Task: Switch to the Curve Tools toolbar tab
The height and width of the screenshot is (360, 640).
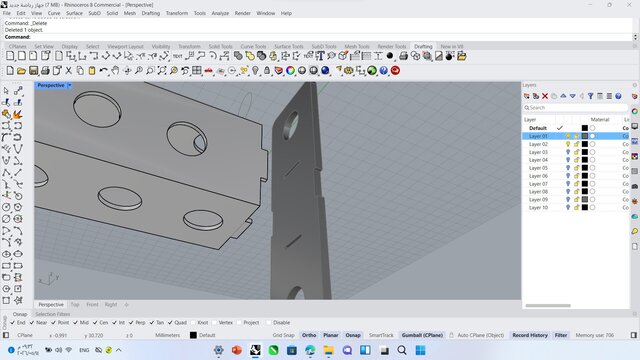Action: click(253, 47)
